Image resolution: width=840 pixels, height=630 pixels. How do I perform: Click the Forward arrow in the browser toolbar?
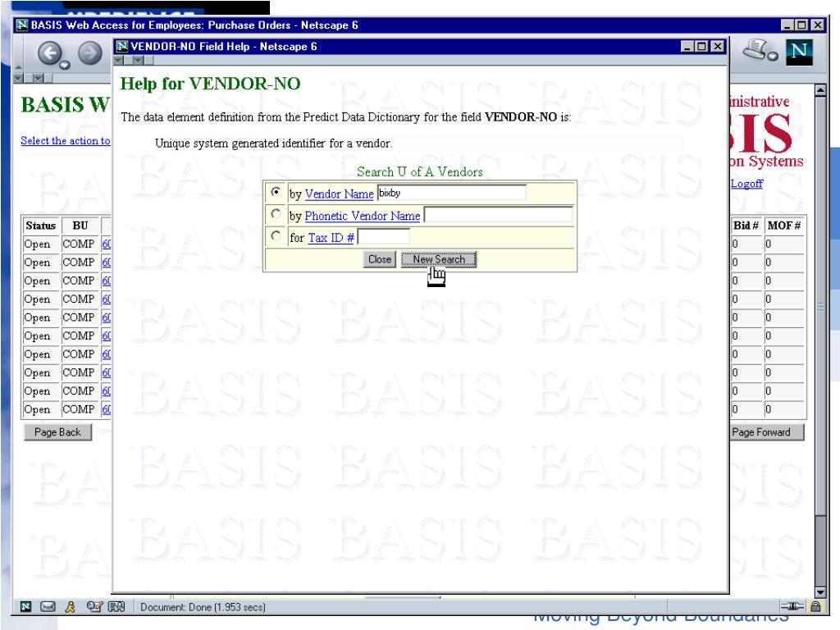click(x=90, y=53)
